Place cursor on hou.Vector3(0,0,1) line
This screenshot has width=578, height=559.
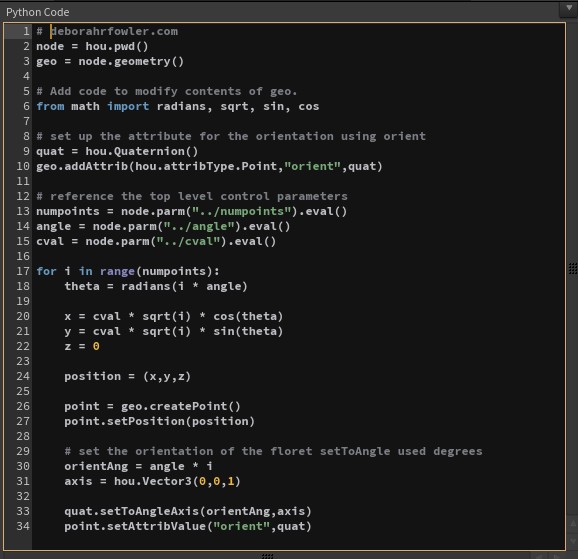point(152,481)
